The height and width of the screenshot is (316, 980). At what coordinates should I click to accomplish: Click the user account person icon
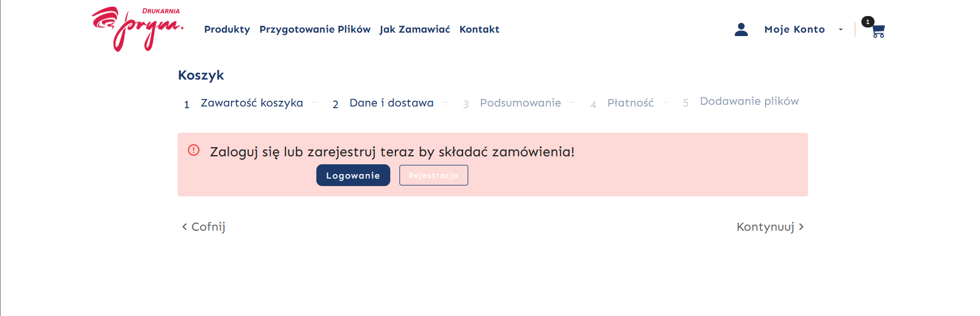click(x=741, y=29)
